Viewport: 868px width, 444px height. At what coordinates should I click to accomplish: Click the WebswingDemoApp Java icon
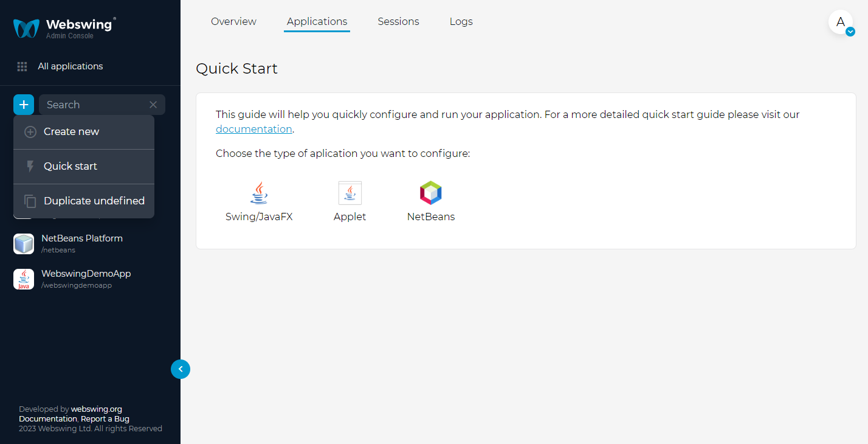(x=24, y=279)
